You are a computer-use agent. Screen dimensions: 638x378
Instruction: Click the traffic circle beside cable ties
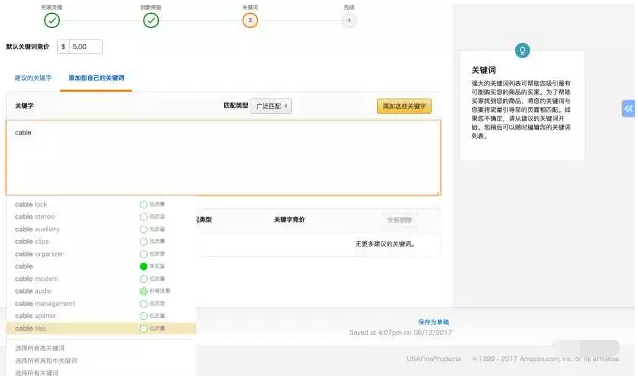[x=144, y=329]
